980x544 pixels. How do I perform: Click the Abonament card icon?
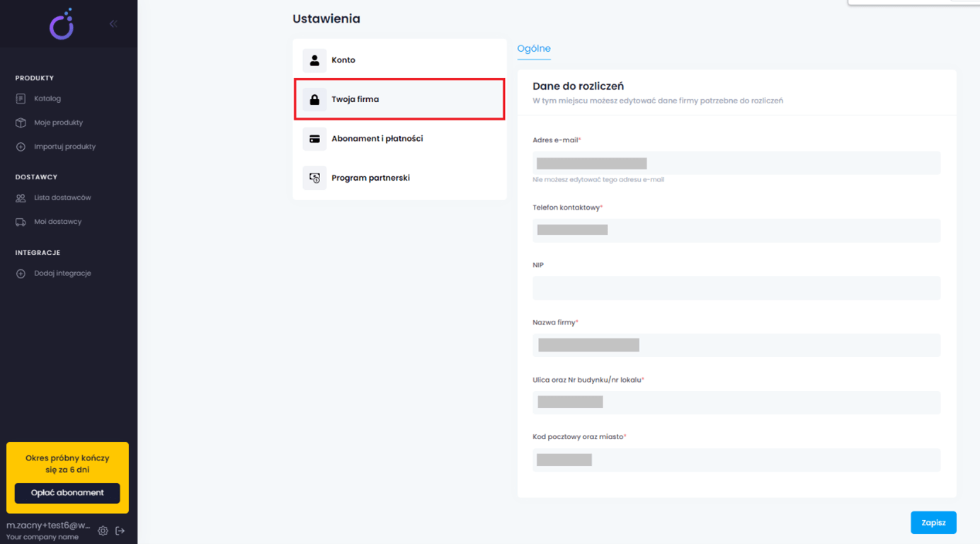(314, 139)
